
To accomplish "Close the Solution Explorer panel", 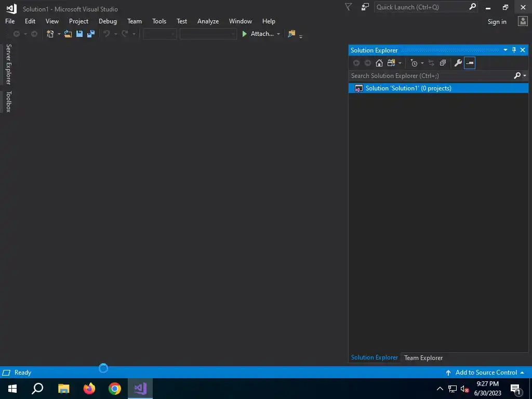I will coord(523,50).
